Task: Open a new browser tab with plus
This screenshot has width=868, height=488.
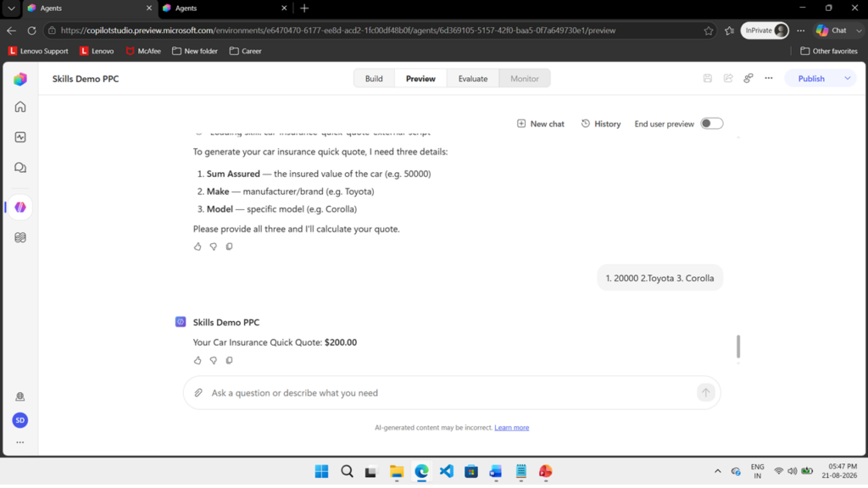Action: tap(304, 8)
